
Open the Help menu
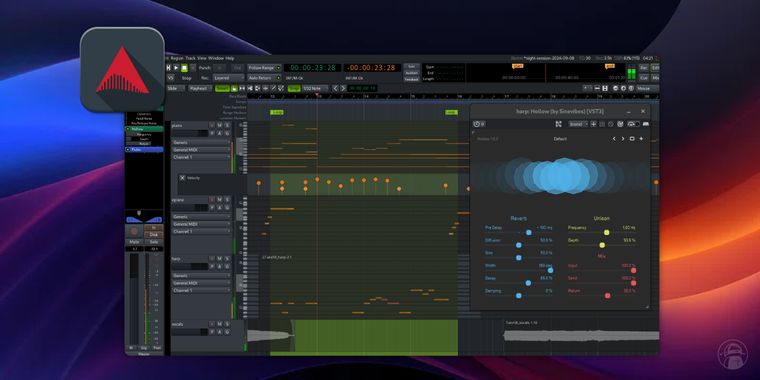click(x=230, y=58)
